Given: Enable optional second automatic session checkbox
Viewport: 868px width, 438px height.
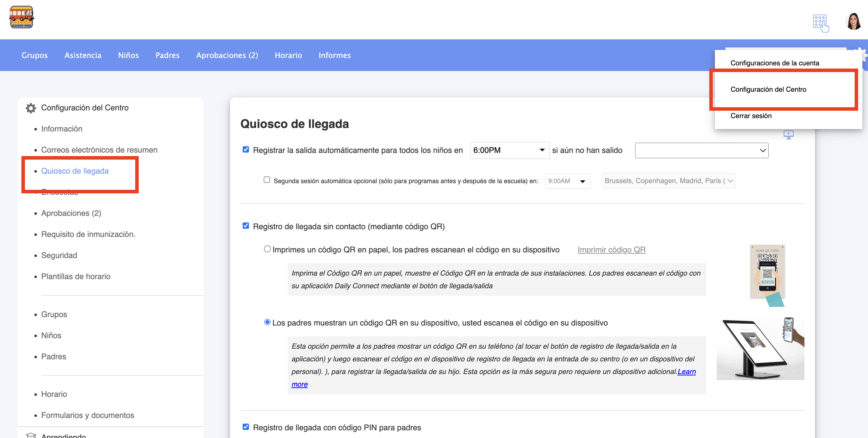Looking at the screenshot, I should tap(267, 180).
